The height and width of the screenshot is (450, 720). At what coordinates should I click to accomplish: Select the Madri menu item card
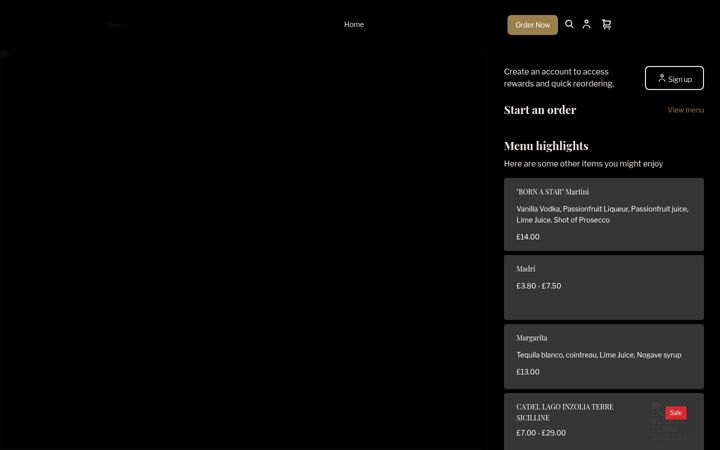click(604, 287)
